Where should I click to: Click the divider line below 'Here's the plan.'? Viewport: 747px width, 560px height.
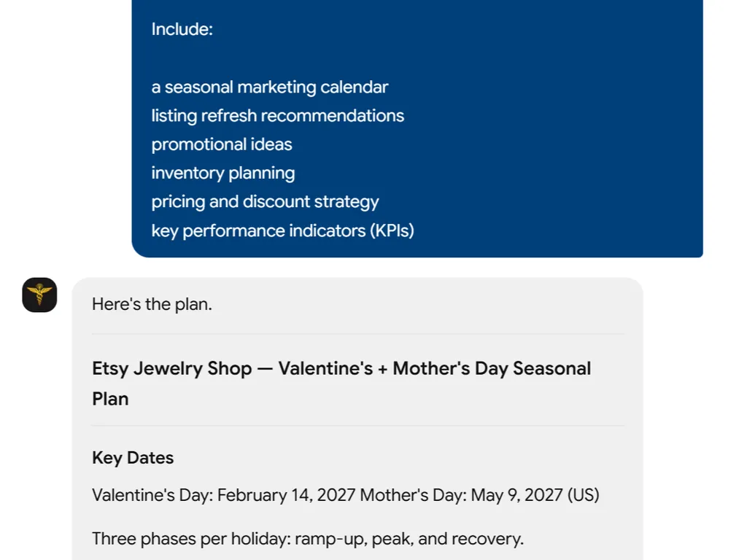click(x=357, y=334)
